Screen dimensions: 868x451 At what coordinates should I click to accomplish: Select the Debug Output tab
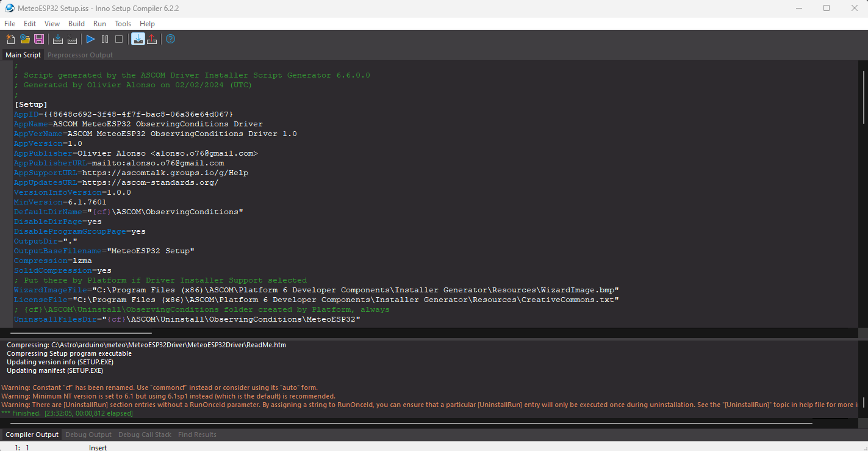pos(88,435)
